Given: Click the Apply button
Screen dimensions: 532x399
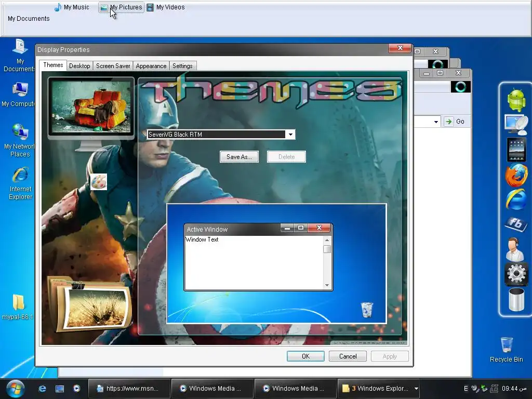Looking at the screenshot, I should tap(390, 356).
